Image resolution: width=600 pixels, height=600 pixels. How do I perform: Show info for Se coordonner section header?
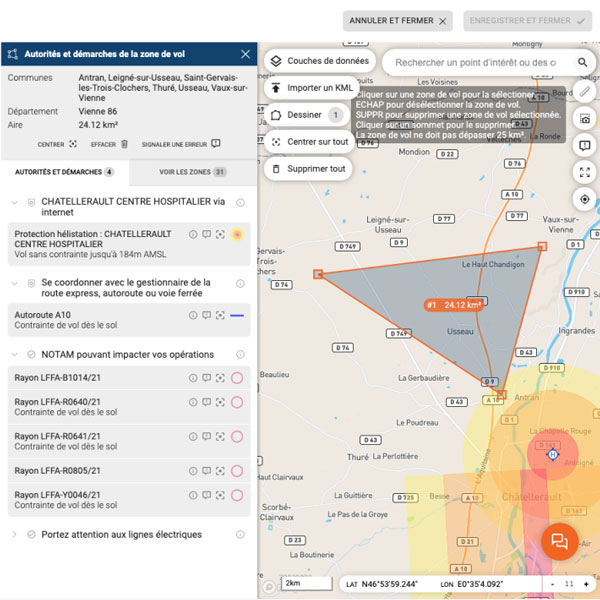(x=240, y=284)
